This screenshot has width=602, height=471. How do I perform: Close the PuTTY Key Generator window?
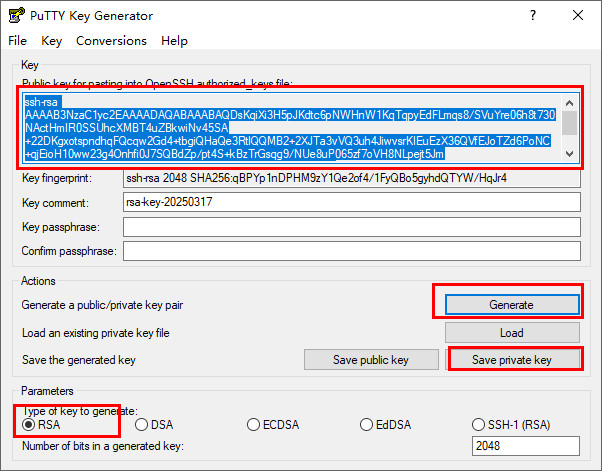[578, 15]
